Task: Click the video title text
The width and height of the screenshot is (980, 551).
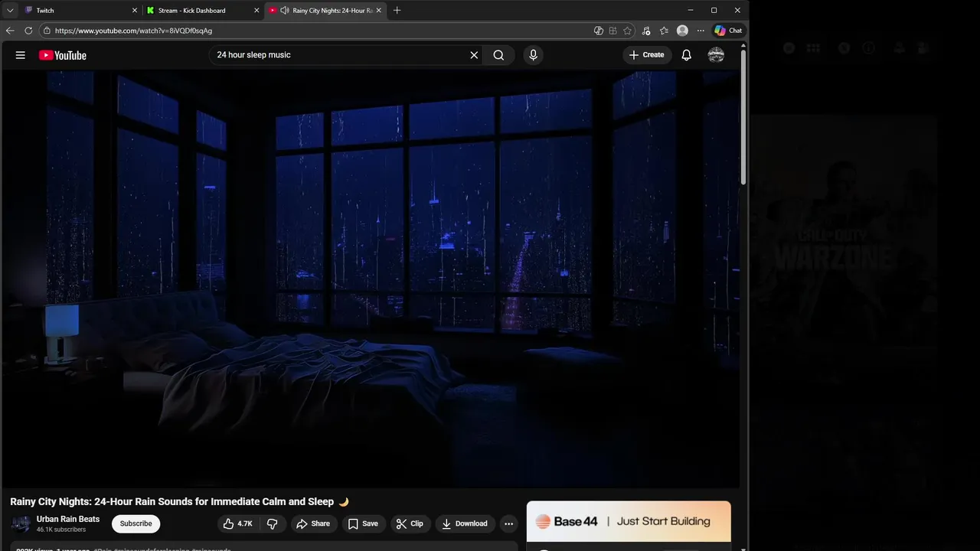Action: [179, 502]
